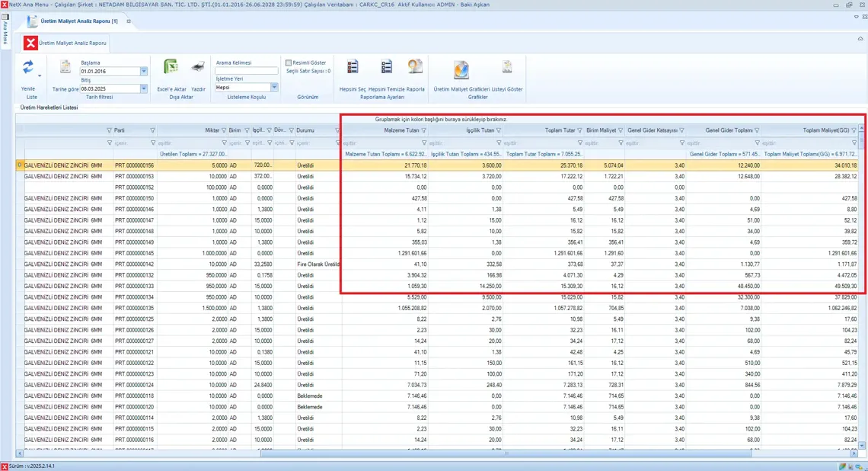Viewport: 868px width, 471px height.
Task: Open the Bitiş date picker dropdown
Action: [143, 88]
